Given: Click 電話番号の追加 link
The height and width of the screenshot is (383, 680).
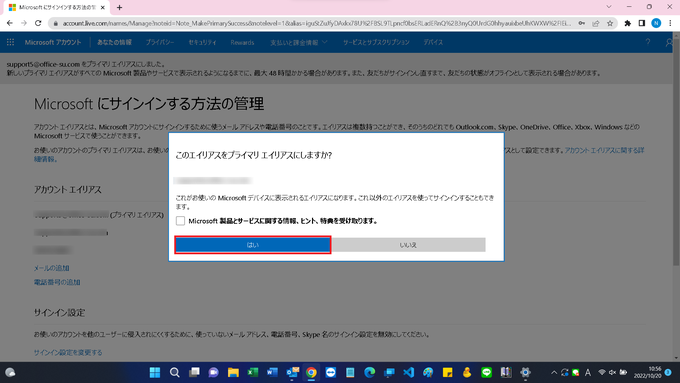Looking at the screenshot, I should tap(57, 282).
